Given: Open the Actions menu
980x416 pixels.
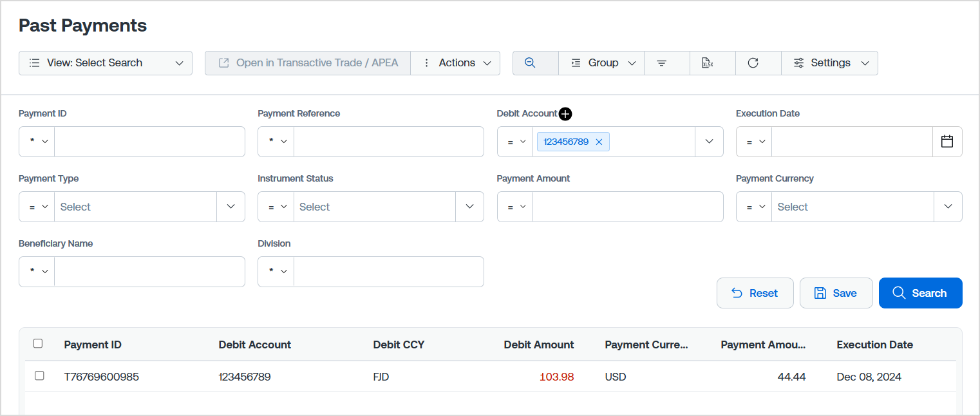Looking at the screenshot, I should pyautogui.click(x=456, y=63).
